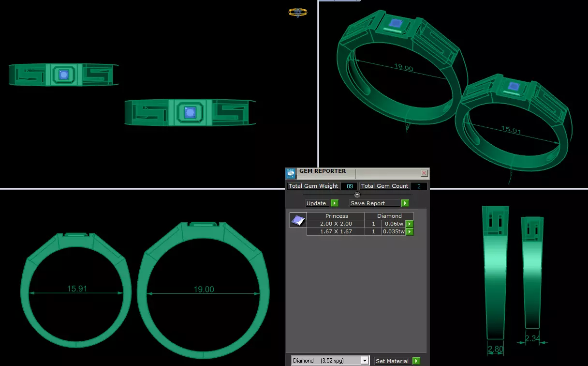Click the GEM REPORTER title text

click(323, 171)
